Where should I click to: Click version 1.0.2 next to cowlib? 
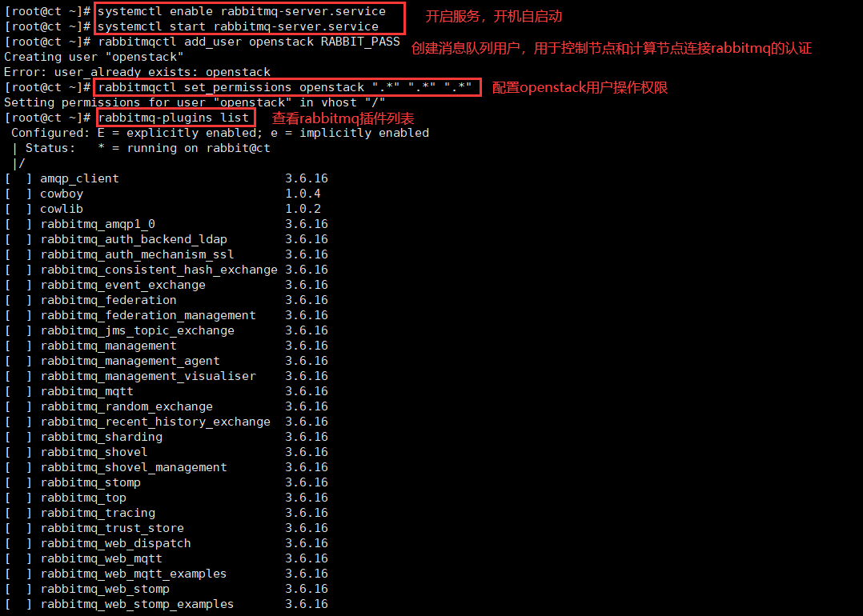(x=303, y=209)
